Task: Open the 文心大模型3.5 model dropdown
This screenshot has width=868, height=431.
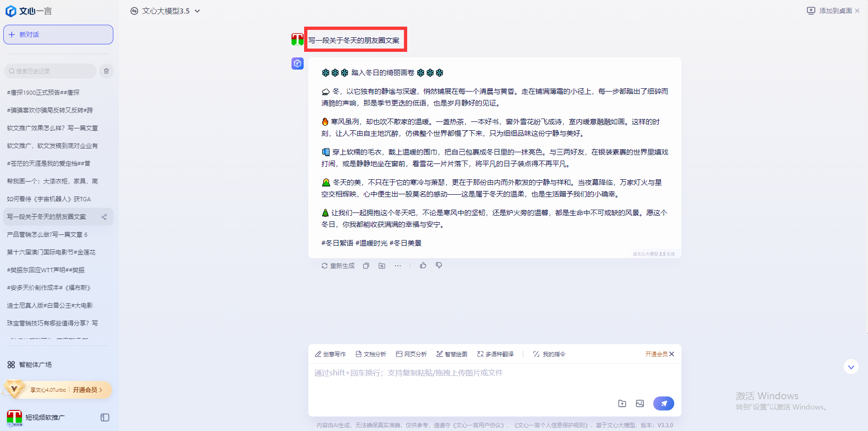Action: (166, 11)
